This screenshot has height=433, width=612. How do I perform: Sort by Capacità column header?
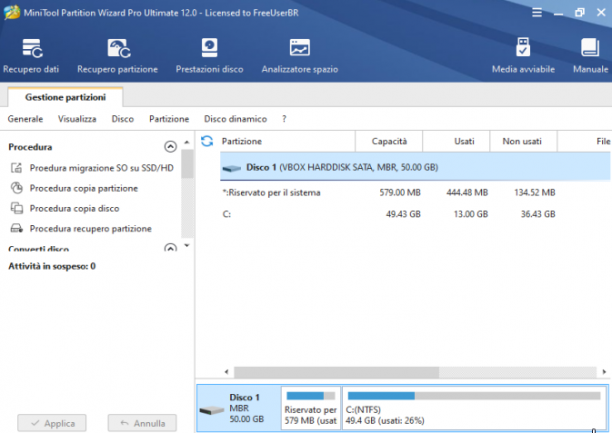click(389, 141)
